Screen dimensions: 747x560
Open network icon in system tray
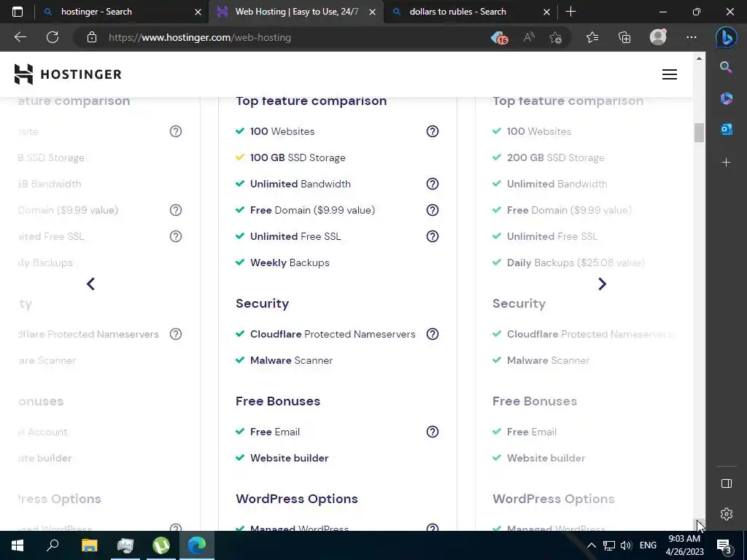pyautogui.click(x=609, y=545)
